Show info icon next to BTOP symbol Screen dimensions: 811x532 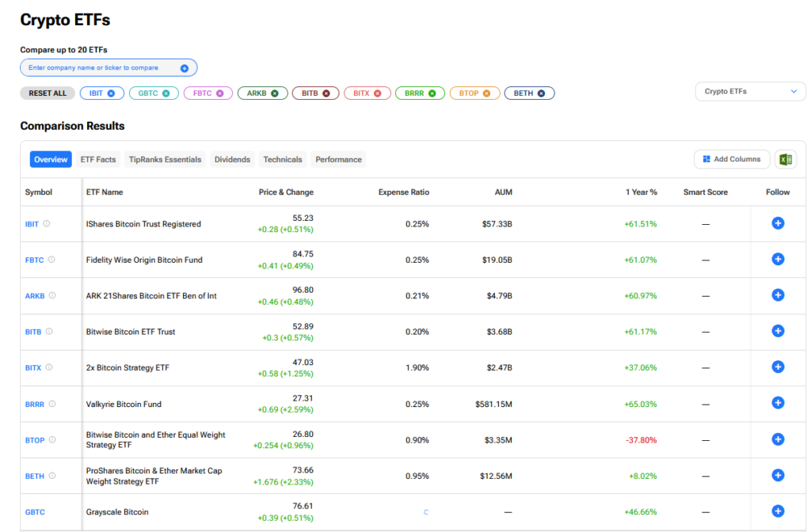click(x=52, y=440)
